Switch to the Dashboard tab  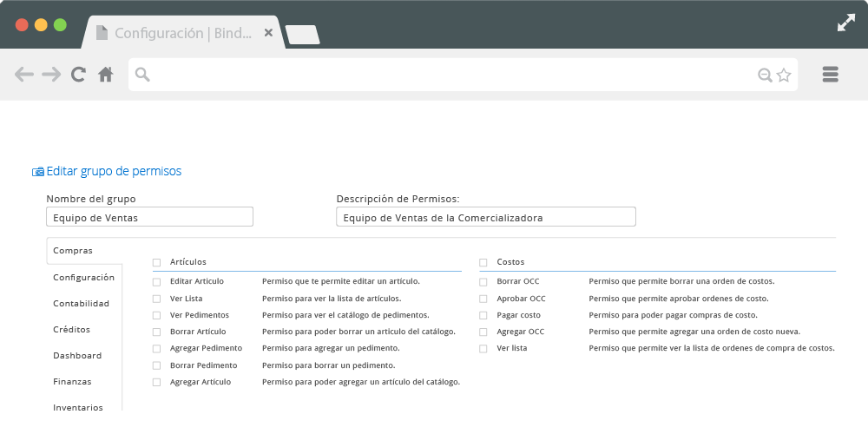pos(77,355)
